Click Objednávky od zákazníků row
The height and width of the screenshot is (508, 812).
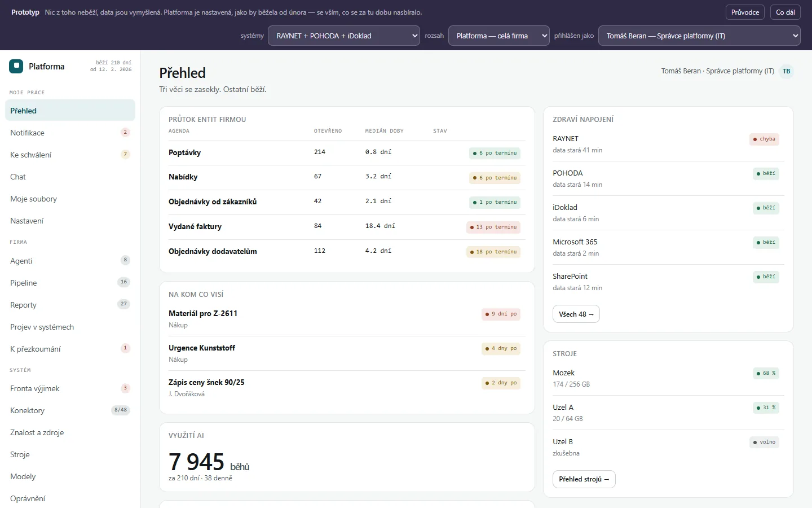[347, 202]
